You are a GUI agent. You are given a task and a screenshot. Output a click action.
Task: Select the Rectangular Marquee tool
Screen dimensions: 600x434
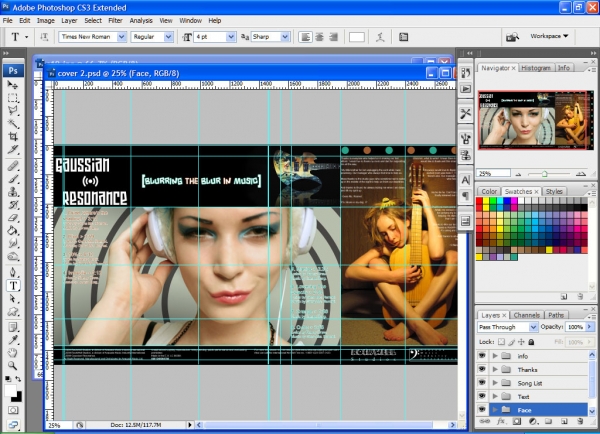[x=13, y=98]
